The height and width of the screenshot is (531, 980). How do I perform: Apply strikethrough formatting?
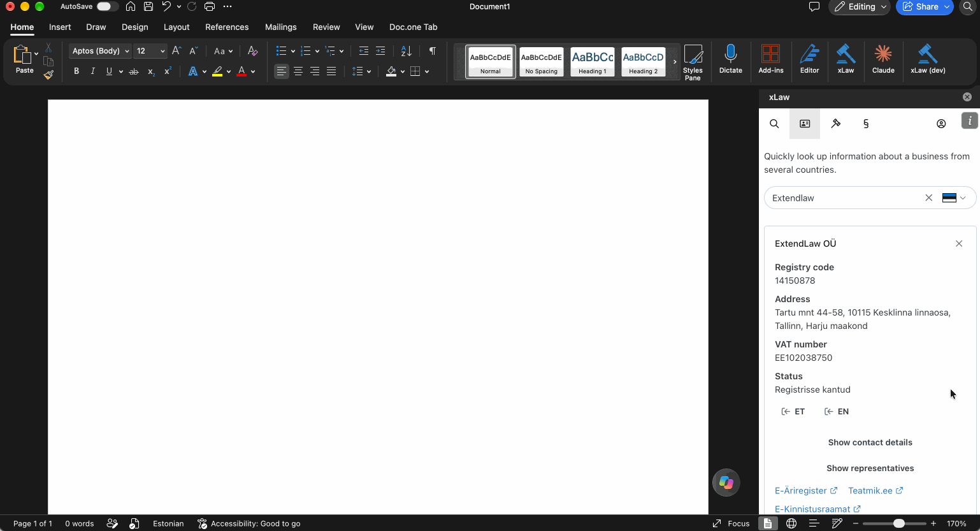coord(134,71)
